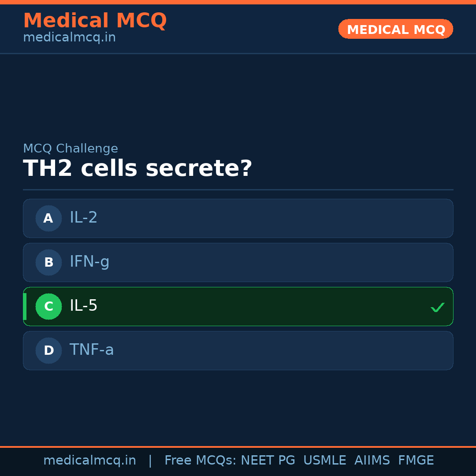This screenshot has width=476, height=476.
Task: Click the Medical MCQ title logo
Action: click(x=95, y=21)
